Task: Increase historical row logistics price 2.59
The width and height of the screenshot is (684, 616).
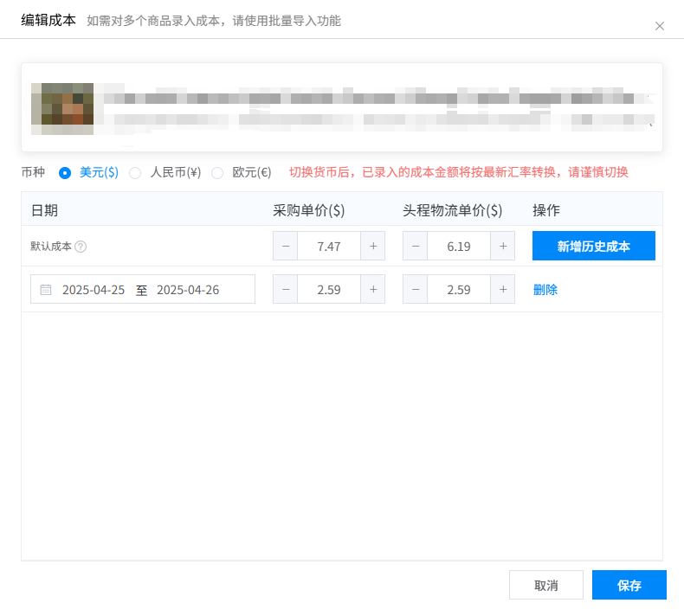Action: (502, 290)
